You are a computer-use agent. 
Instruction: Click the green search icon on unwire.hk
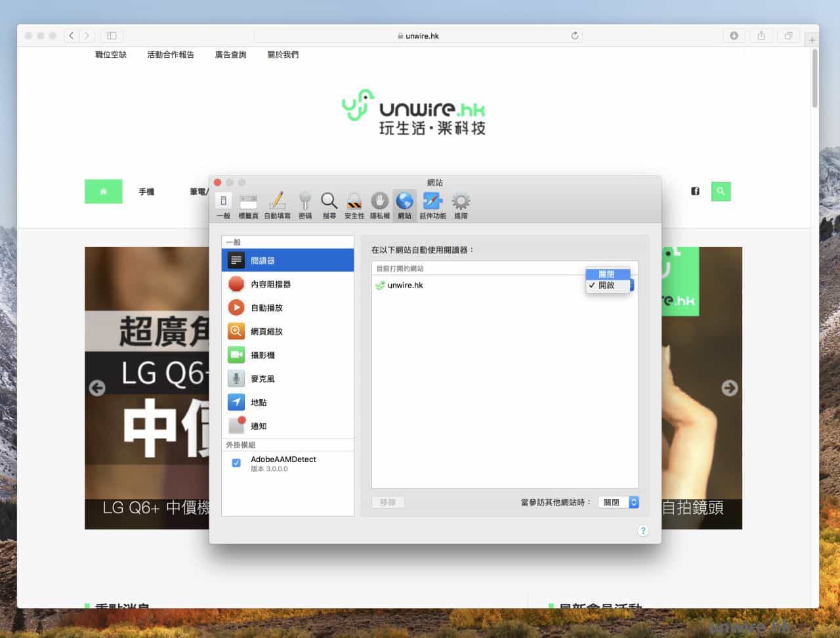721,191
